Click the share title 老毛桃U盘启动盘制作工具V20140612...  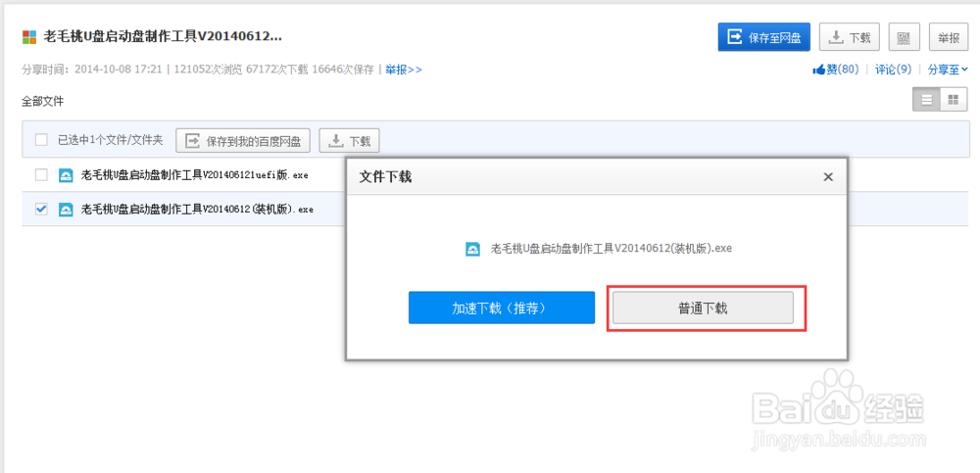(163, 37)
